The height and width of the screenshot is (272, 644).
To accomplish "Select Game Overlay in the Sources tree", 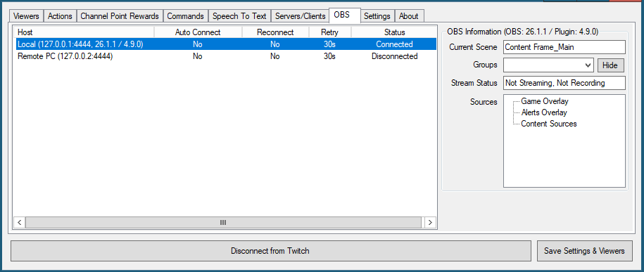I will point(545,101).
